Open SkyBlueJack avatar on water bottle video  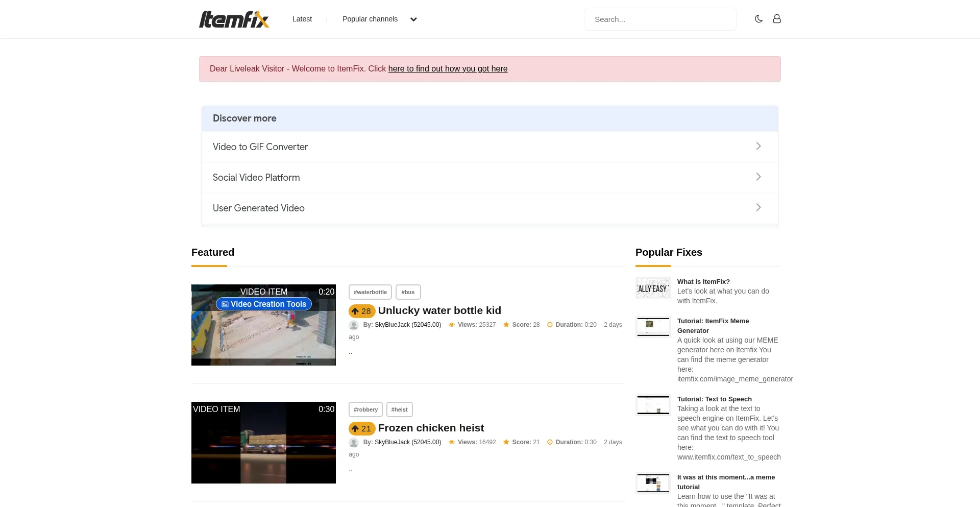click(x=354, y=325)
